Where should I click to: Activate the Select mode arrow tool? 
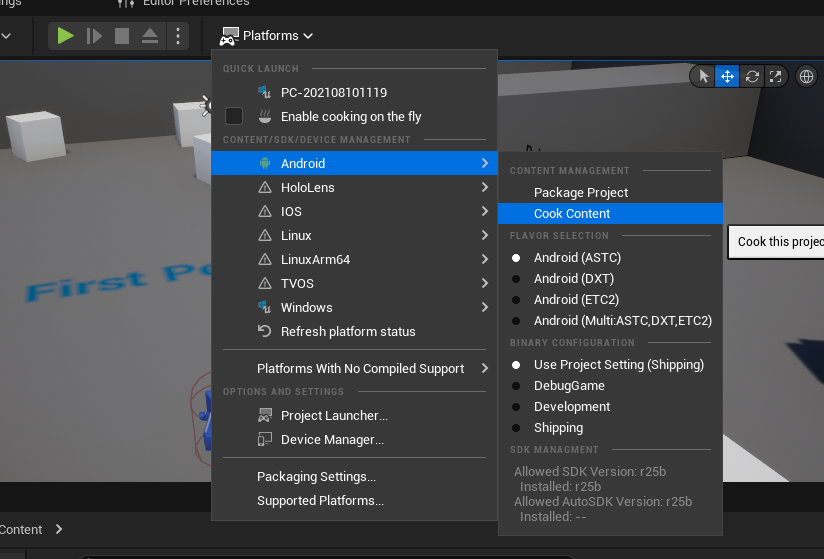point(703,76)
